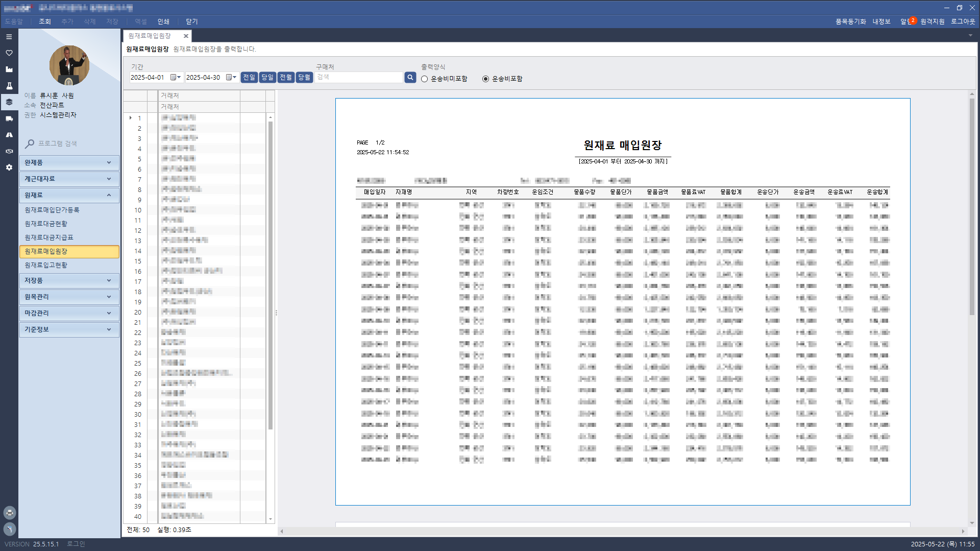This screenshot has height=551, width=980.
Task: Expand the 완제품 menu section
Action: click(69, 162)
